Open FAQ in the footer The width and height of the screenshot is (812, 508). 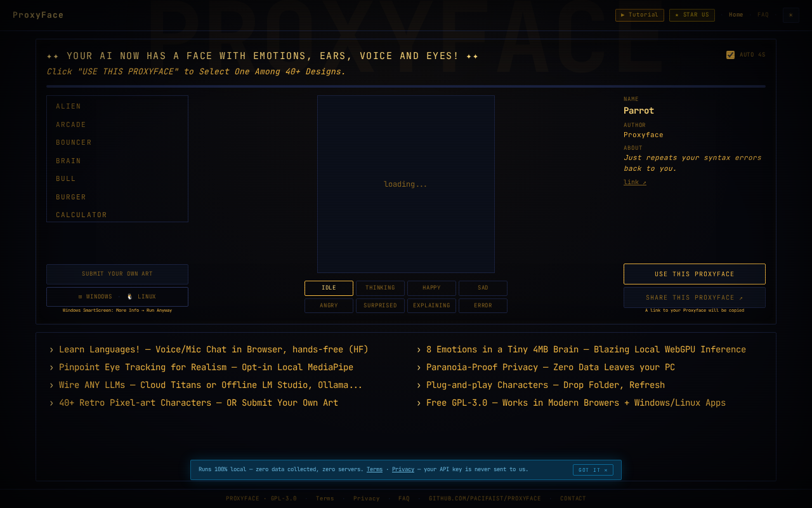click(404, 498)
